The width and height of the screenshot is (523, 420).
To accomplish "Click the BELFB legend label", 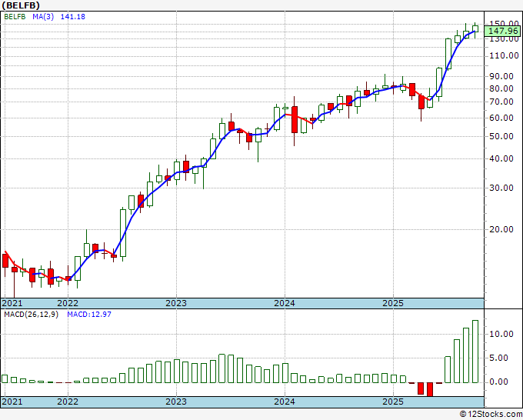I will point(15,17).
